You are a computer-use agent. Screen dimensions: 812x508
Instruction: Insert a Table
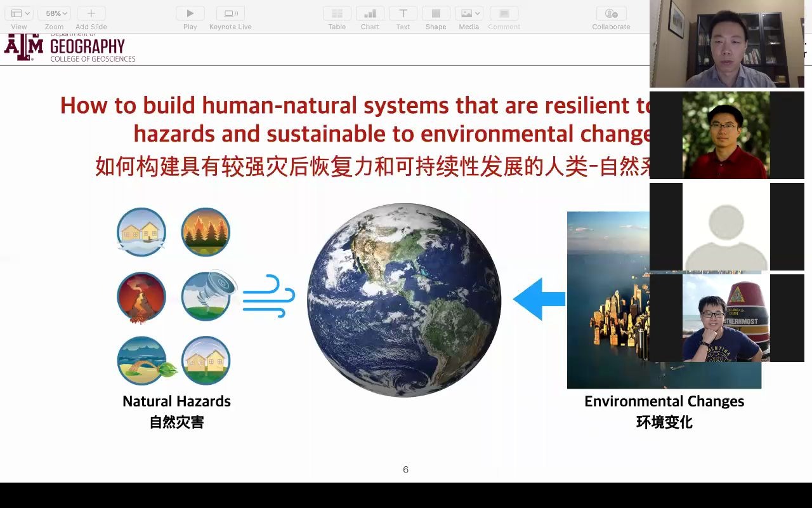[x=336, y=13]
